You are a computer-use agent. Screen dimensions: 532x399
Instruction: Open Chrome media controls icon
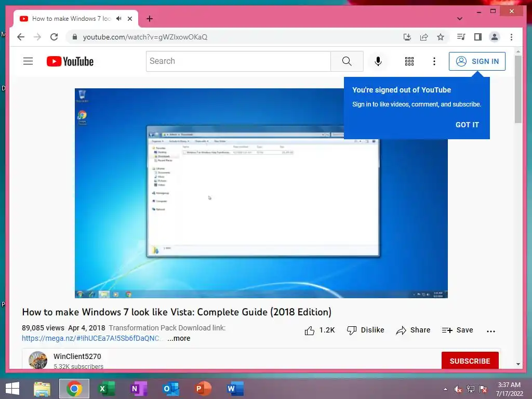click(x=461, y=37)
